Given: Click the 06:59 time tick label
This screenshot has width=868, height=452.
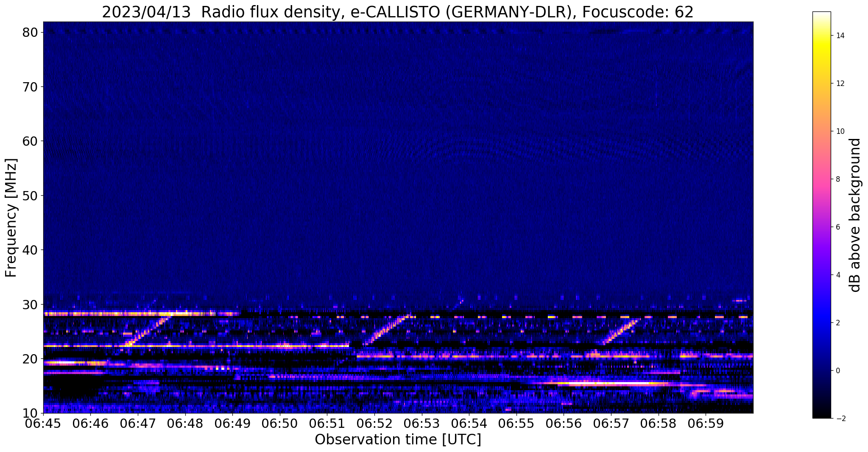Looking at the screenshot, I should point(706,423).
